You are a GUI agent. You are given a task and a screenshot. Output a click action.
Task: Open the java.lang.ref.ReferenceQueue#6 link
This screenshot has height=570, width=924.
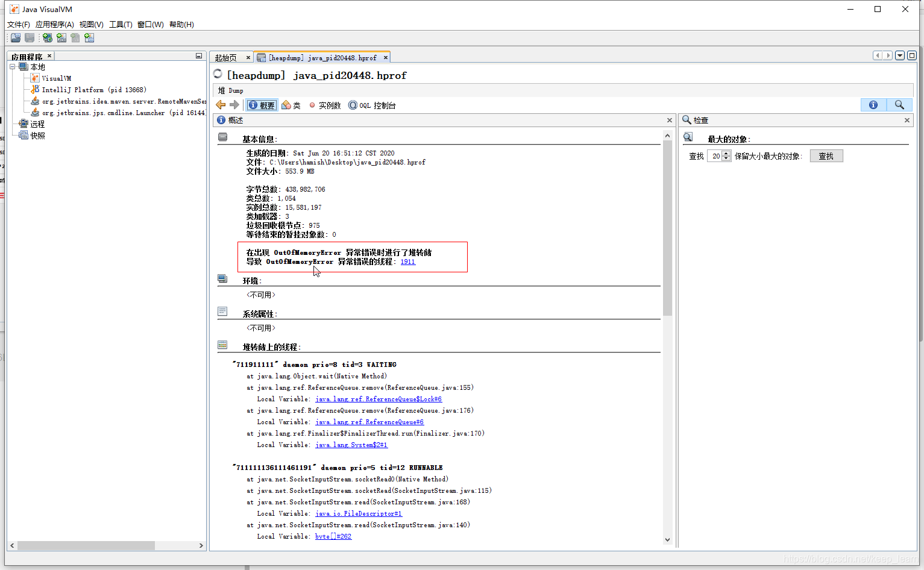click(369, 422)
